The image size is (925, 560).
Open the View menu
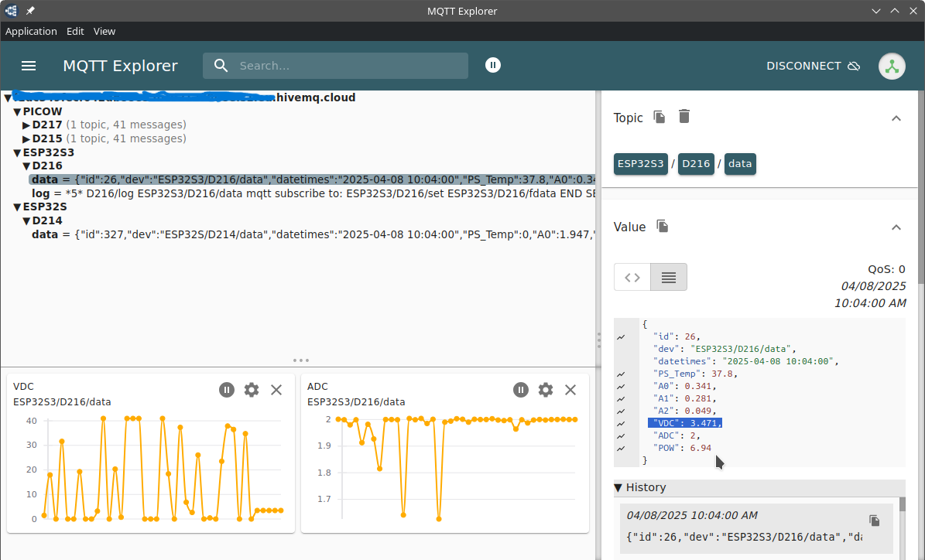click(x=104, y=31)
